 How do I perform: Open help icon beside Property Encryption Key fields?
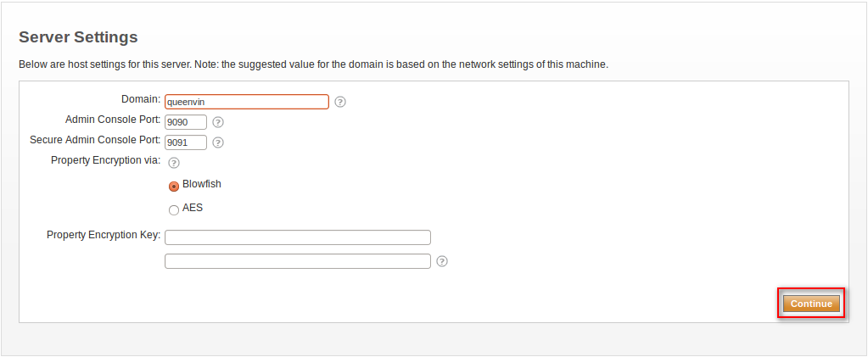(x=442, y=261)
